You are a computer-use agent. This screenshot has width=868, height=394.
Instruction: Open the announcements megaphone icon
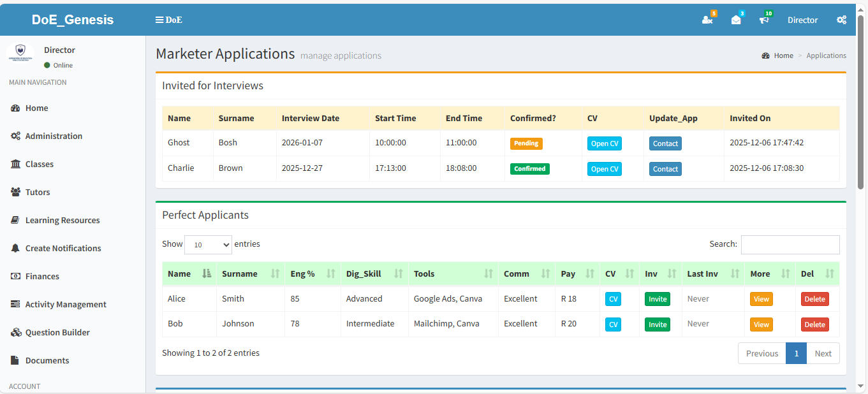764,20
